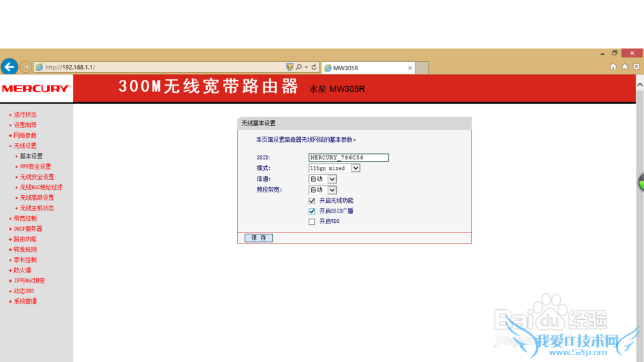The image size is (644, 362).
Task: Open the 模式 11bgn mixed dropdown
Action: [x=334, y=168]
